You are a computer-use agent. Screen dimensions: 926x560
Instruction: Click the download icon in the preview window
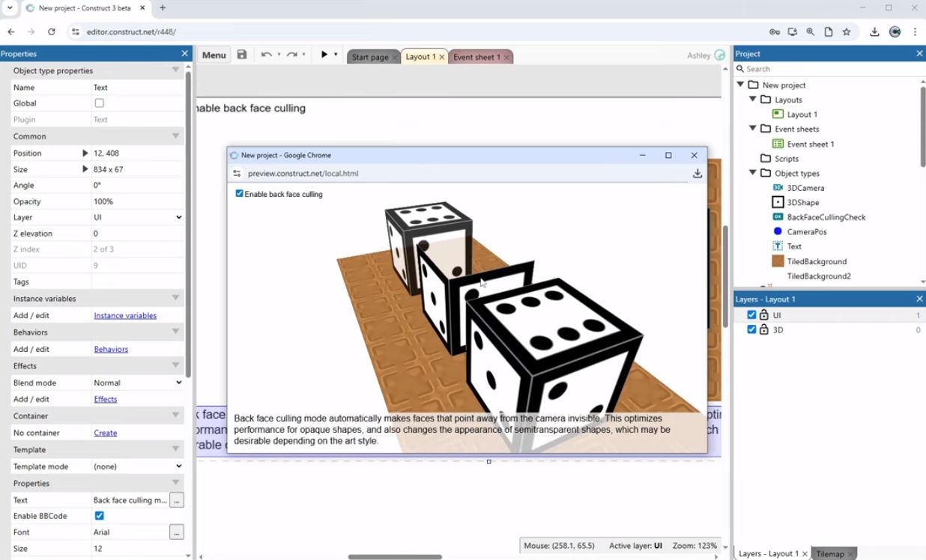[697, 173]
